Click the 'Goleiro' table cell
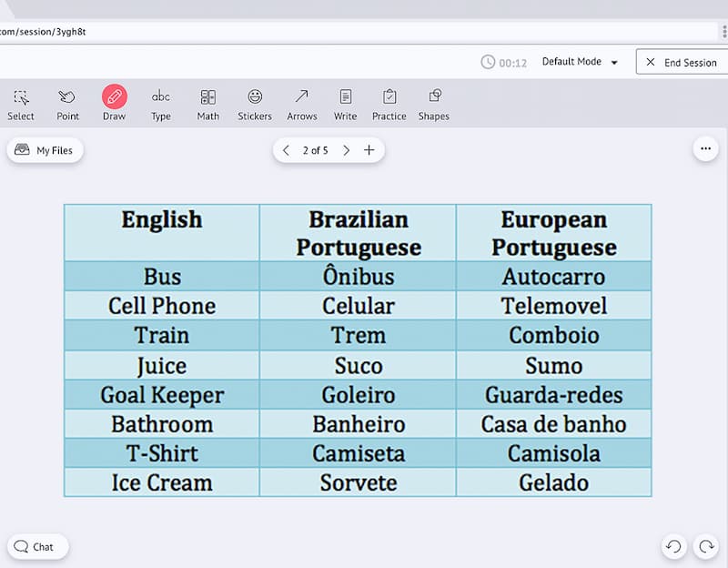 [x=358, y=395]
